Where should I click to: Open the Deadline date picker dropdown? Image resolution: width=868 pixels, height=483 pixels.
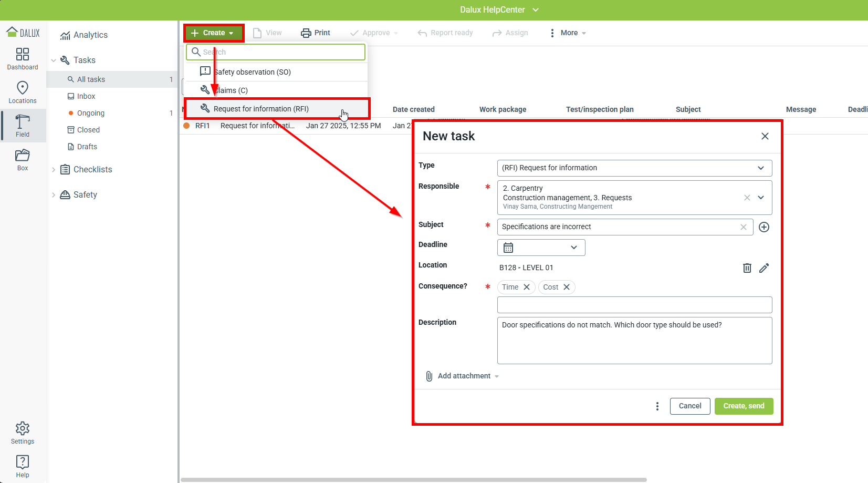541,248
